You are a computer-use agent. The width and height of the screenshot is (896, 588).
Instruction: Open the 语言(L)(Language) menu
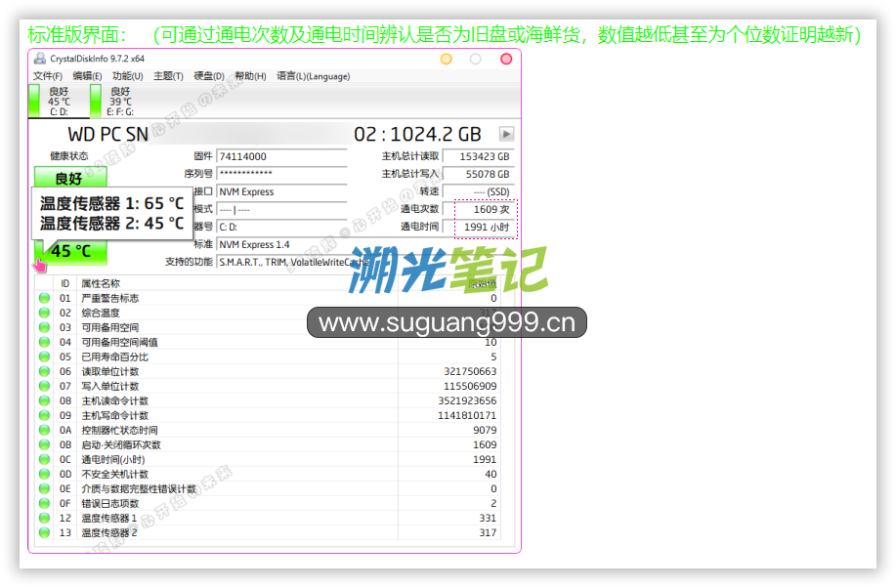(x=313, y=76)
